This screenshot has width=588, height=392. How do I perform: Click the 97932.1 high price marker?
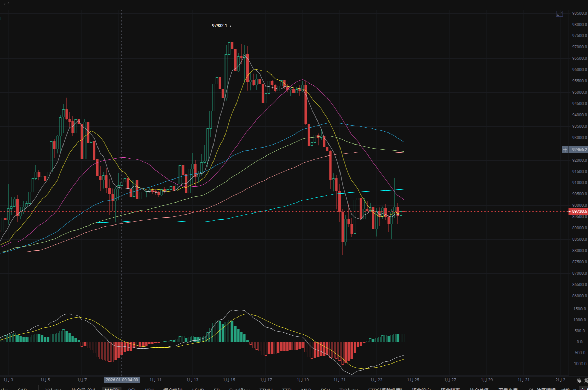click(x=220, y=26)
